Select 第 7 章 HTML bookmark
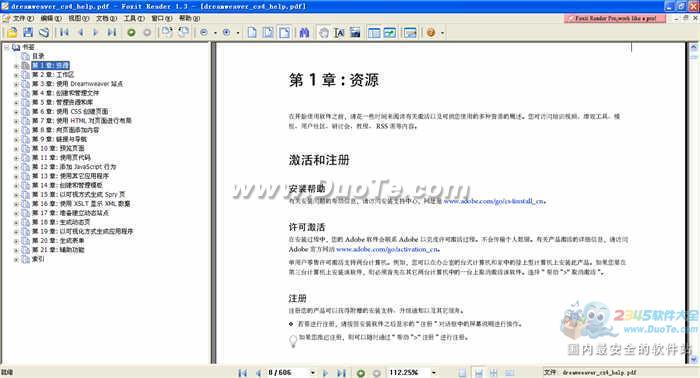Image resolution: width=700 pixels, height=378 pixels. (x=82, y=120)
